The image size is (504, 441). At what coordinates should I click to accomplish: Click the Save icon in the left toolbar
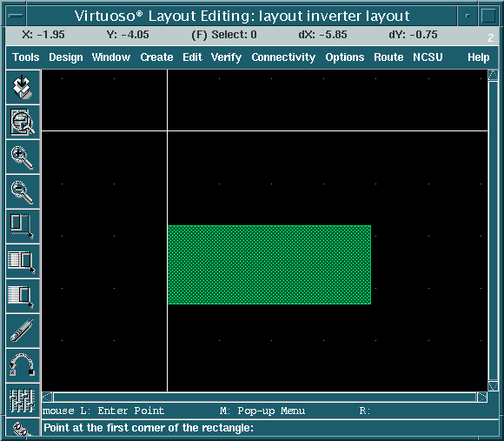tap(23, 87)
